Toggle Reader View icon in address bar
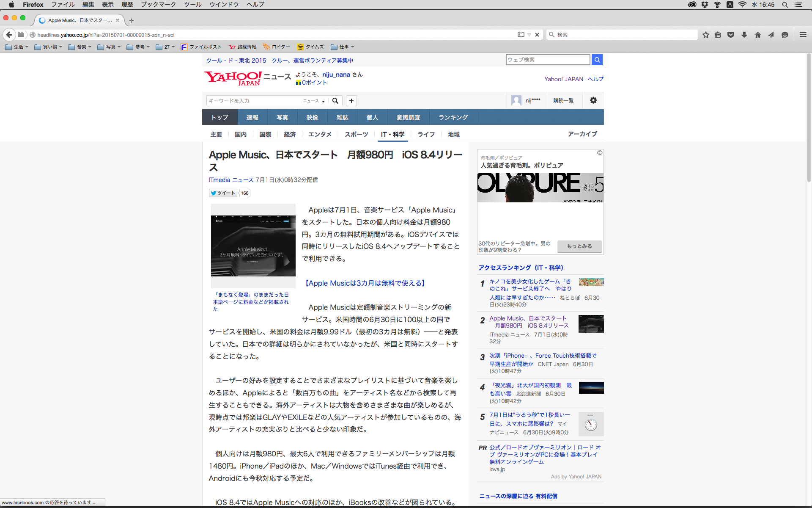 coord(521,35)
